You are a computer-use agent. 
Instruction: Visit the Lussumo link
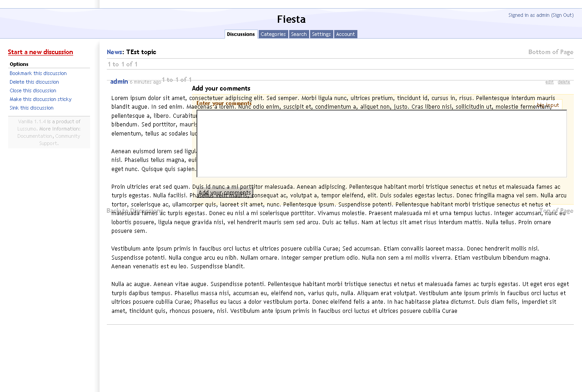pos(27,129)
